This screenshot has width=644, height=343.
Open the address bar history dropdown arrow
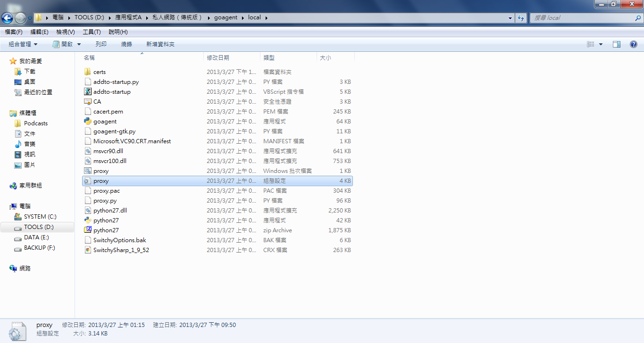(x=510, y=18)
